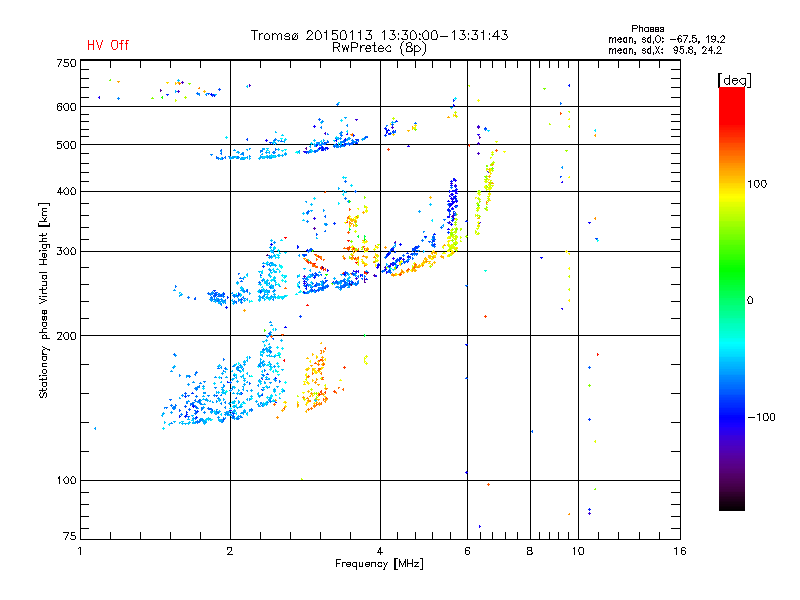Click the x-axis tick label "16"
The width and height of the screenshot is (800, 600).
680,551
